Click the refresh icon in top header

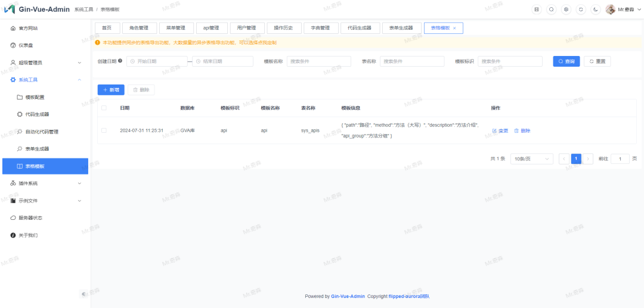(x=581, y=10)
